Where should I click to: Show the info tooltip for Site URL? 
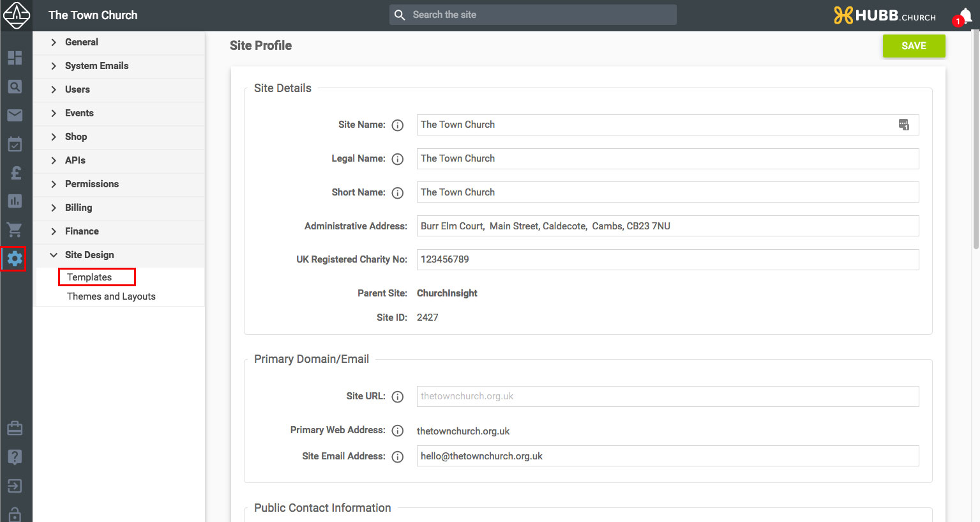pyautogui.click(x=398, y=397)
